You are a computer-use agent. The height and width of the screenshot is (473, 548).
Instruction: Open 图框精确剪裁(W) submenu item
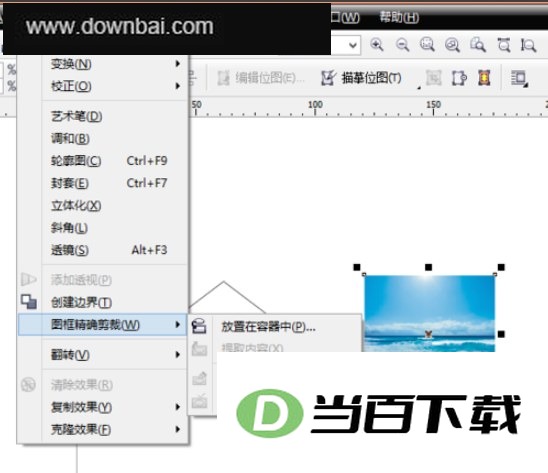click(x=102, y=325)
